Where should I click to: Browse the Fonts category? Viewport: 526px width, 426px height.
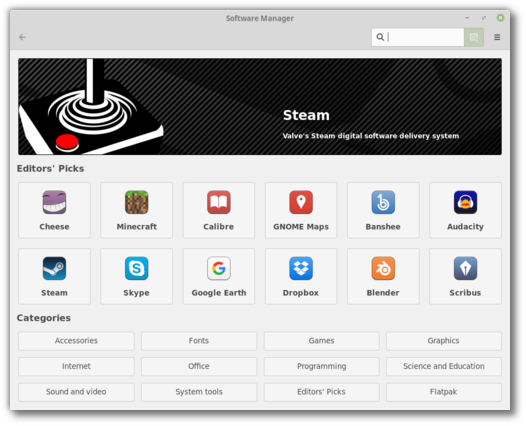point(199,341)
